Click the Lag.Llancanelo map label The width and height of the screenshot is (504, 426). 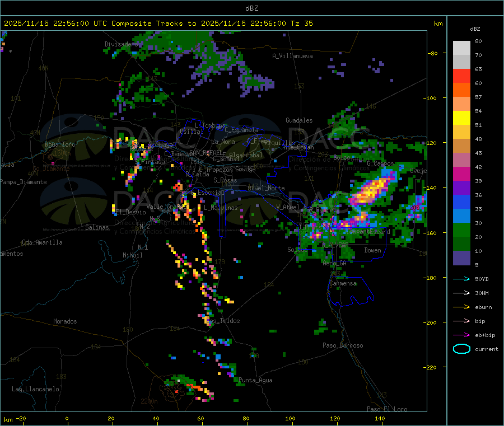click(x=35, y=389)
